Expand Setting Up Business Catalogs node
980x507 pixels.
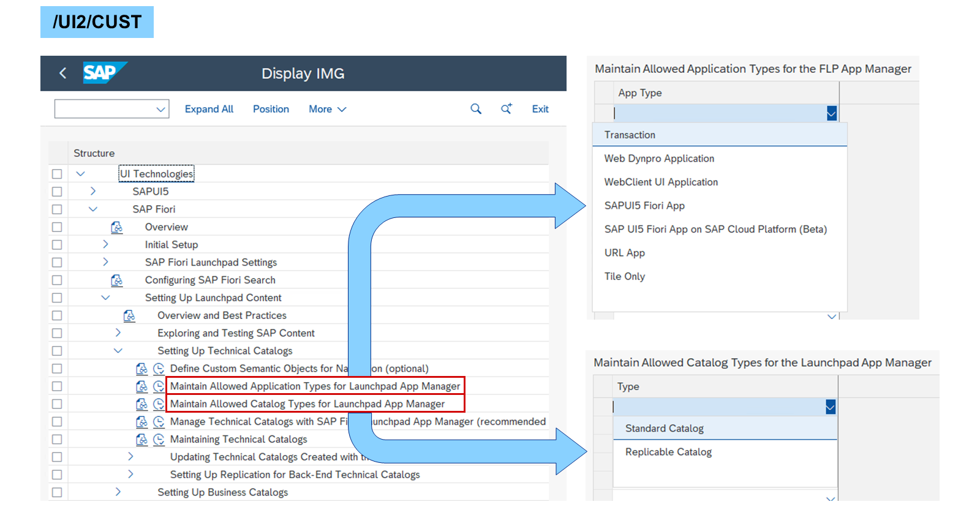click(118, 492)
